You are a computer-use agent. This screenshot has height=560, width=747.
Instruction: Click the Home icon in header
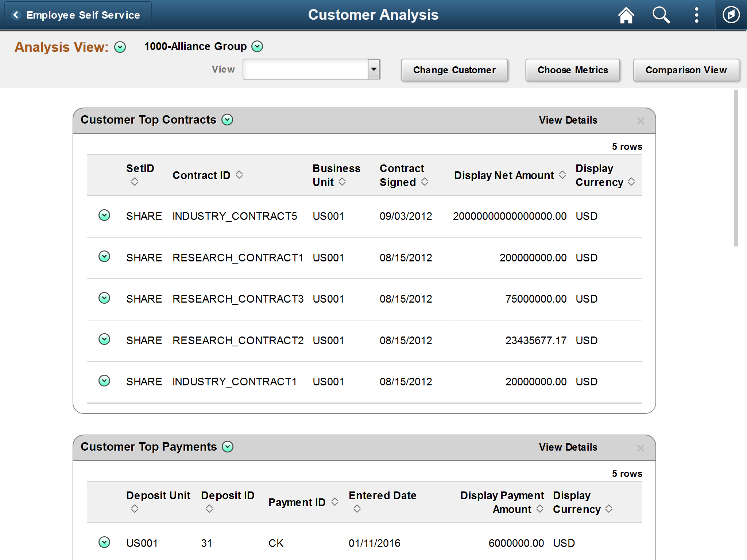tap(626, 15)
